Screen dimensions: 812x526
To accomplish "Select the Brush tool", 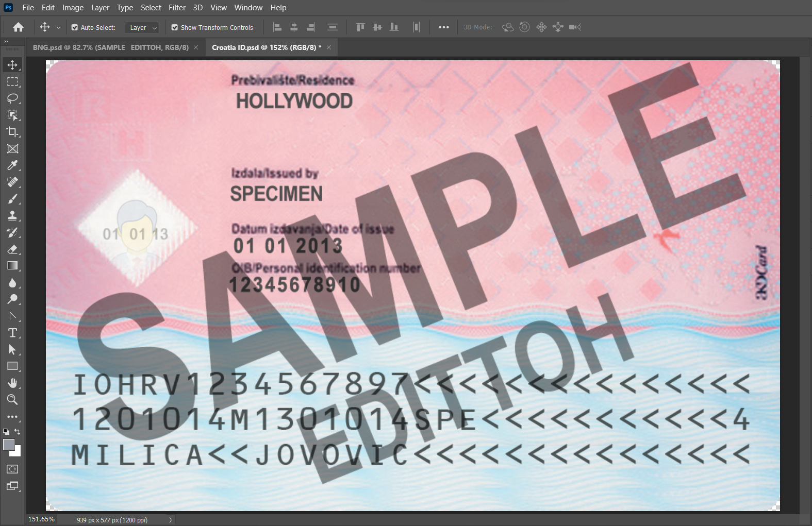I will [x=12, y=199].
